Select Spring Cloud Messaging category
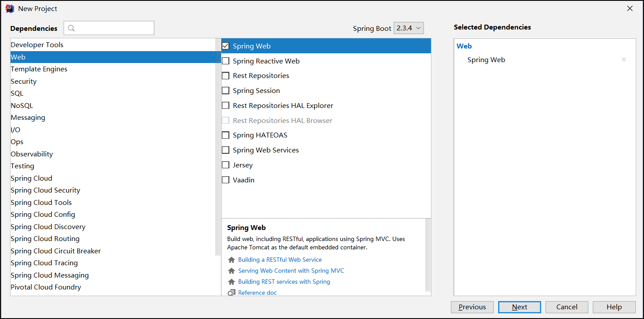Viewport: 644px width, 319px height. 113,275
